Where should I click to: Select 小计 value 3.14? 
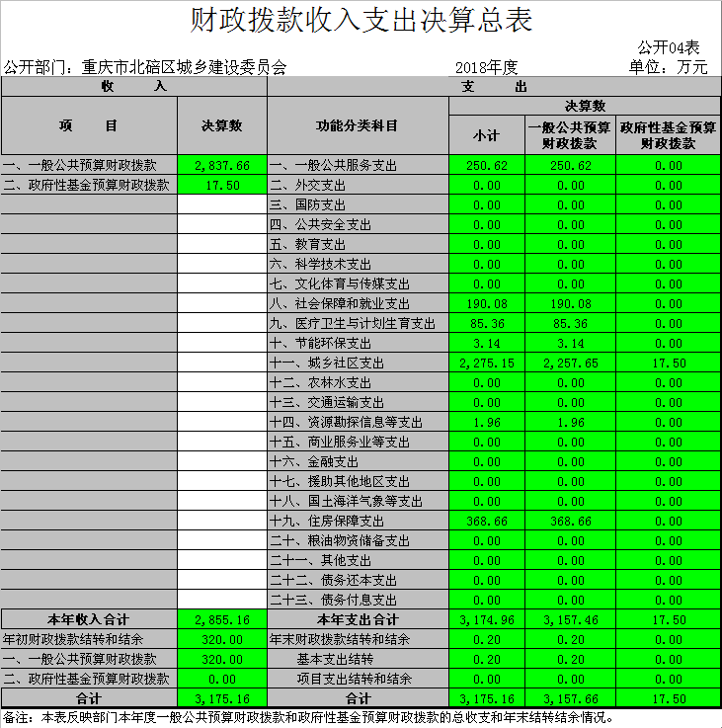(x=487, y=343)
